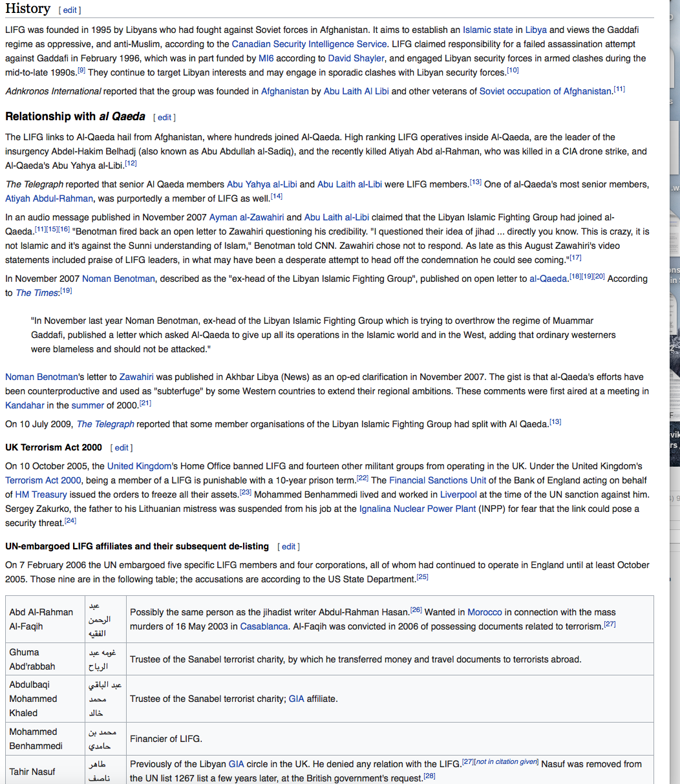Jump to citation 9 footnote
The image size is (680, 784).
point(81,70)
